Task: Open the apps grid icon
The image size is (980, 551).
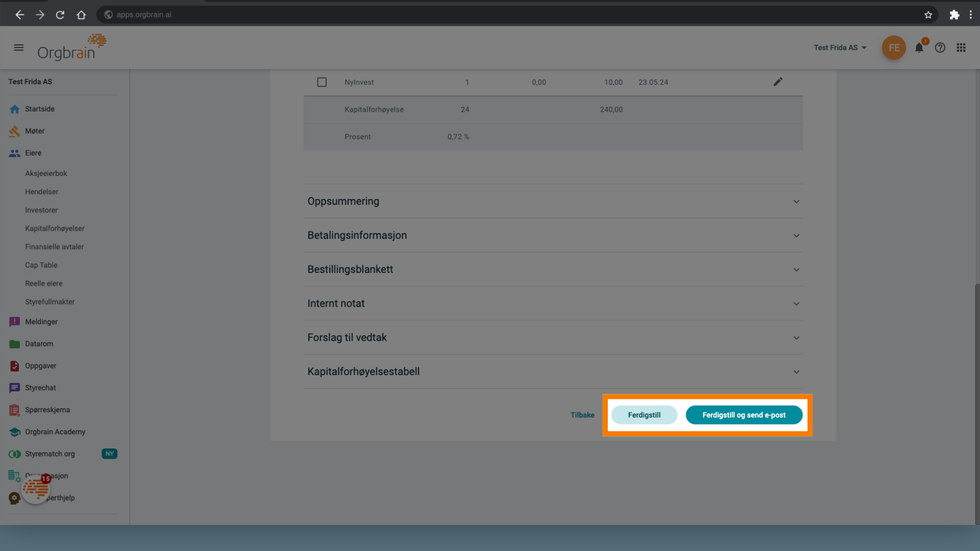Action: click(961, 47)
